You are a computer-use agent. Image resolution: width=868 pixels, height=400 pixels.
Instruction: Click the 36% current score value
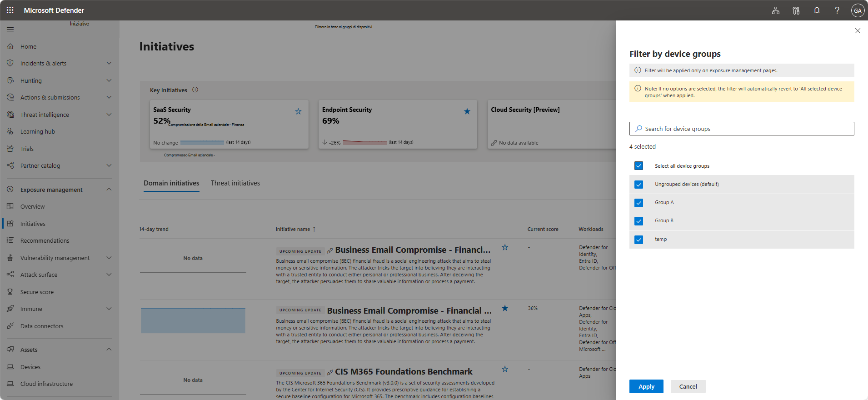tap(533, 308)
